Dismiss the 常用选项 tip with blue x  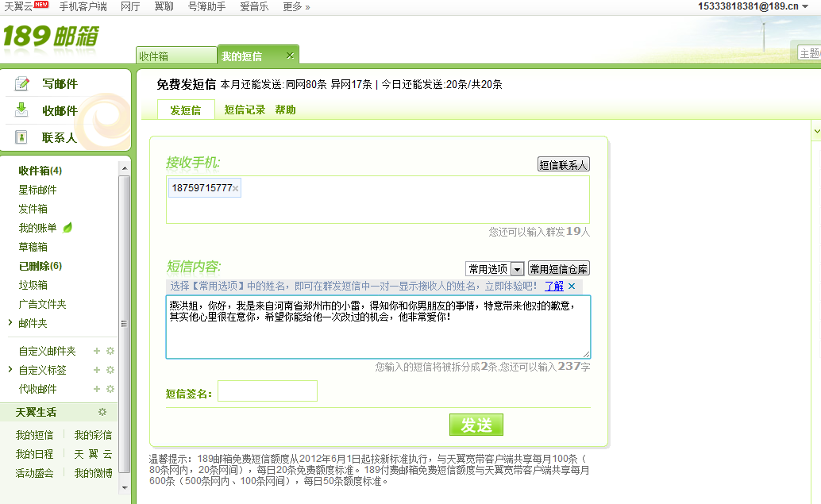point(572,287)
